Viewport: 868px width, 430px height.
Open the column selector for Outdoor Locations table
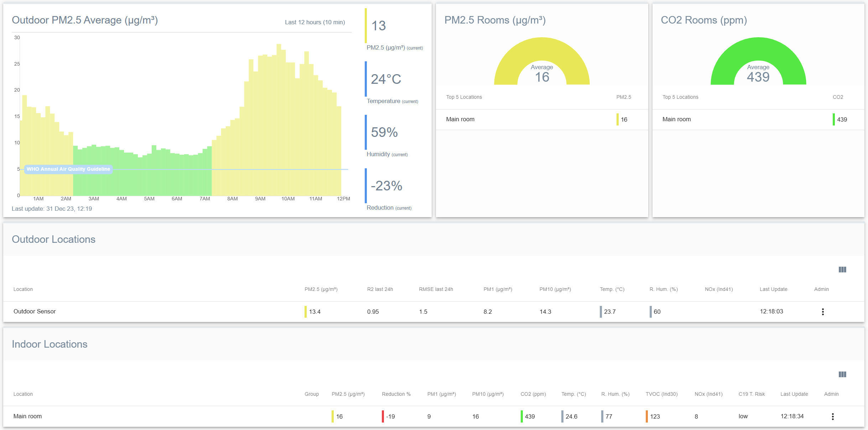tap(843, 270)
